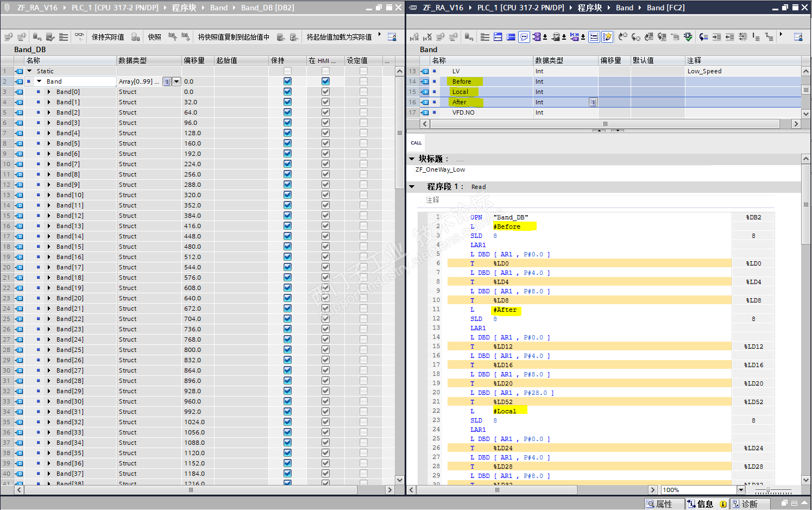
Task: Click the rightmost window icon in Band FC2 toolbar
Action: [x=798, y=37]
